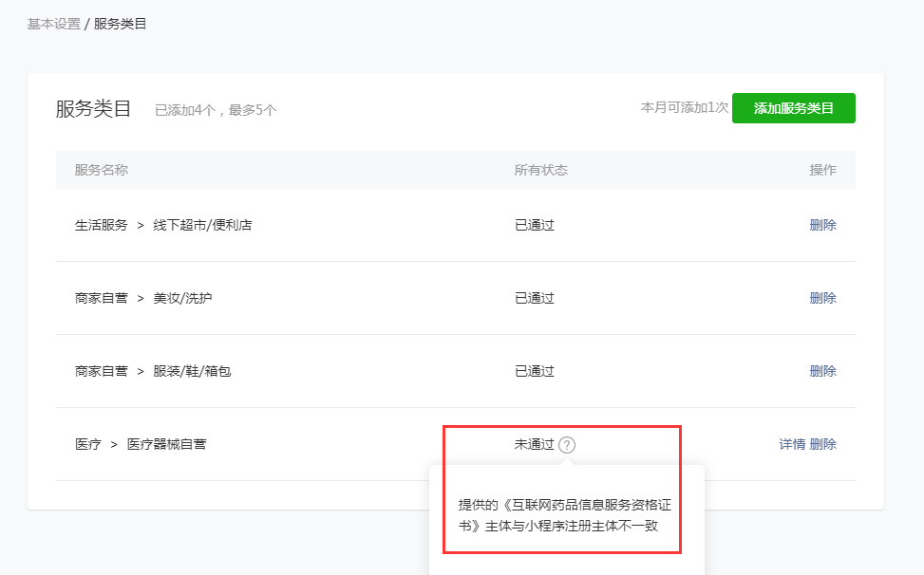Click the 服务名称 column header
This screenshot has width=924, height=575.
point(102,170)
